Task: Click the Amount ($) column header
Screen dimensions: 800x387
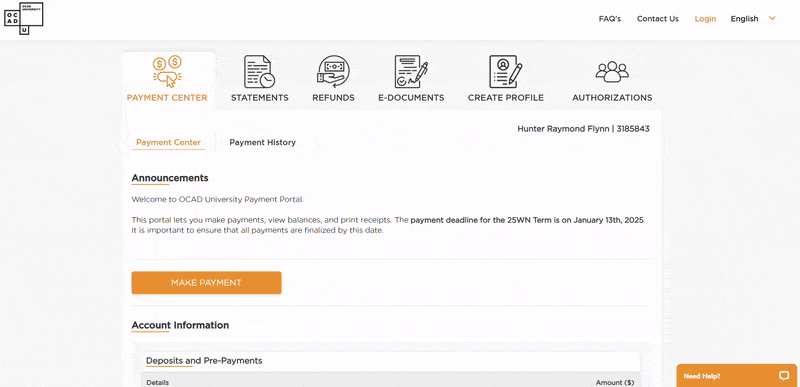Action: click(x=615, y=382)
